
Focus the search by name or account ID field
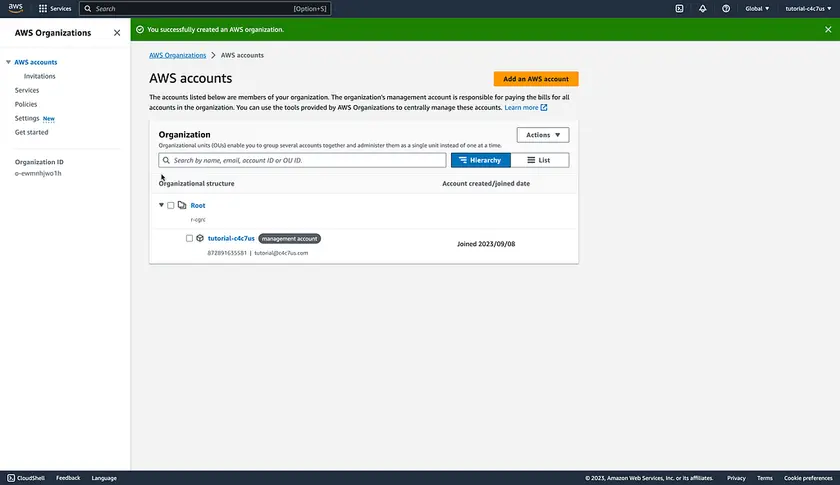tap(302, 160)
